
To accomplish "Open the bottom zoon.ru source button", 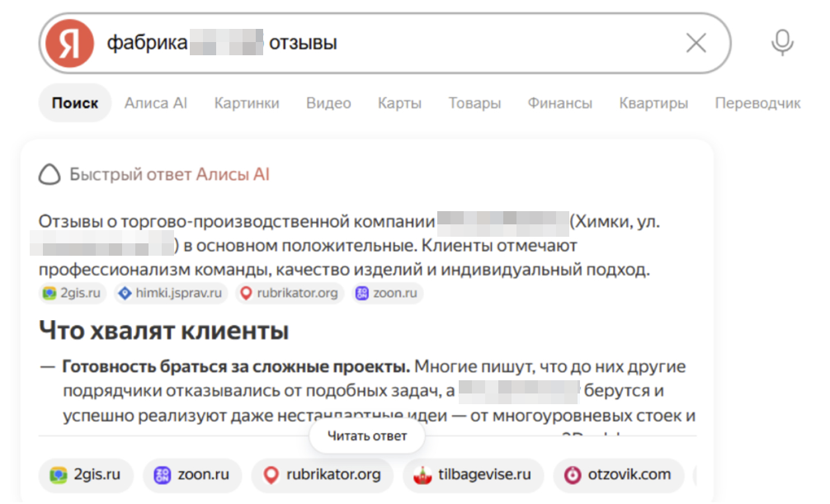I will point(192,475).
